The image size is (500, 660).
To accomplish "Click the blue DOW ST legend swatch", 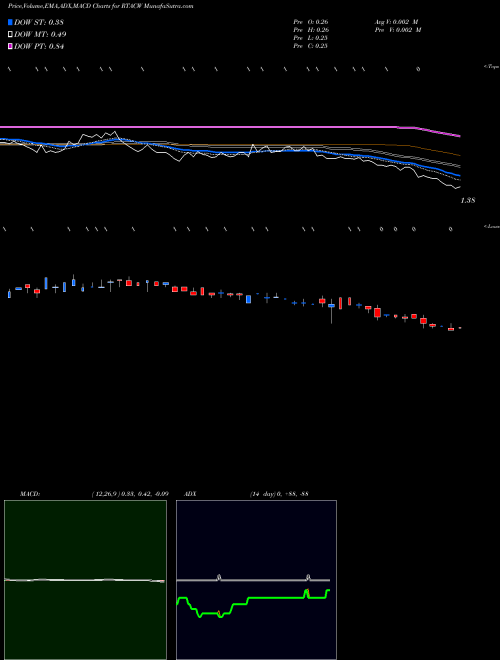I will pyautogui.click(x=10, y=22).
